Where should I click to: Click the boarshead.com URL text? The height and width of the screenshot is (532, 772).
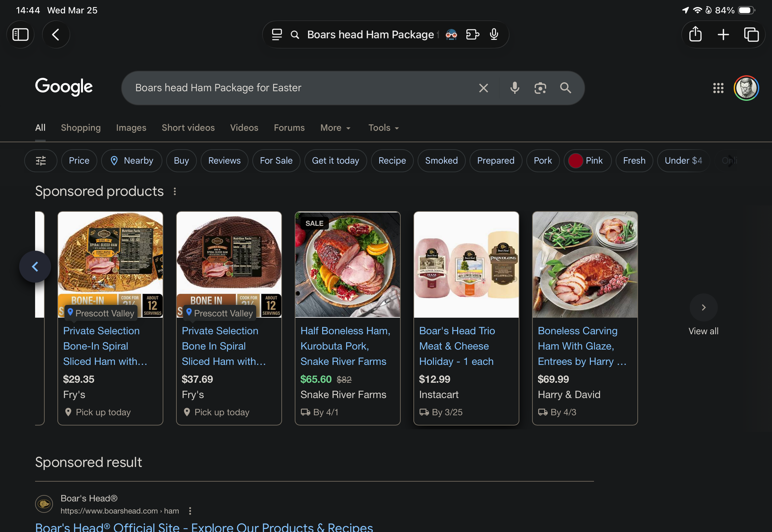120,511
